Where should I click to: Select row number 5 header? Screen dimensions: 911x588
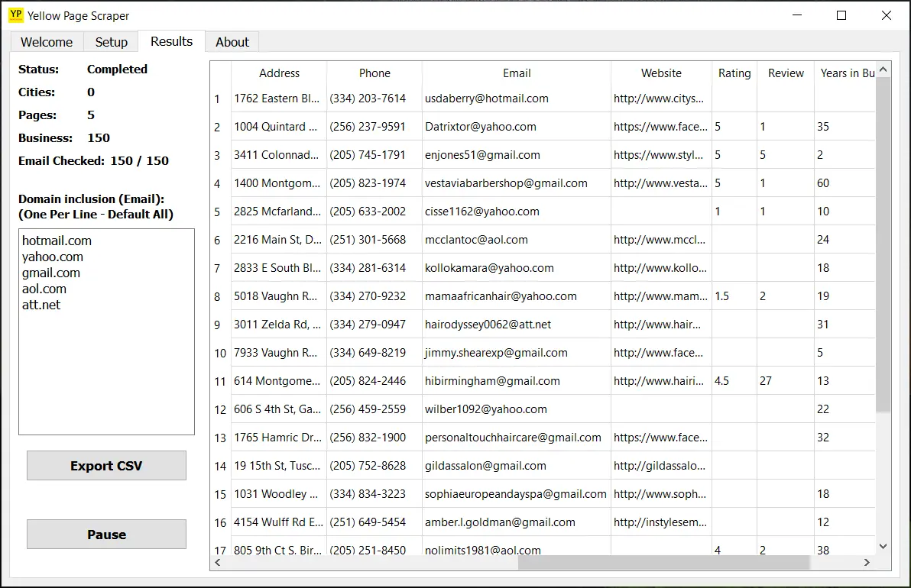pos(221,212)
